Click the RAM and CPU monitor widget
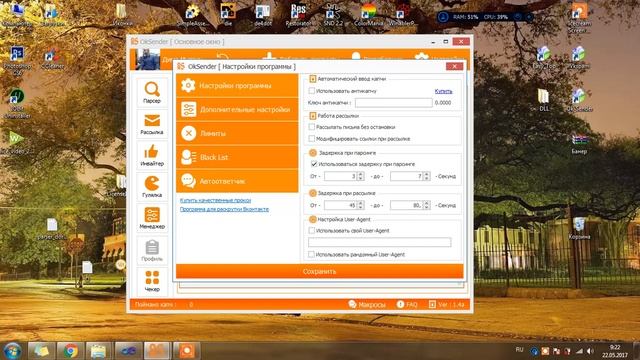 pos(485,17)
